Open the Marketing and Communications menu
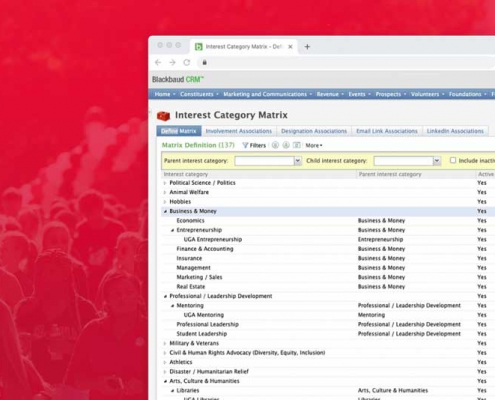 268,94
